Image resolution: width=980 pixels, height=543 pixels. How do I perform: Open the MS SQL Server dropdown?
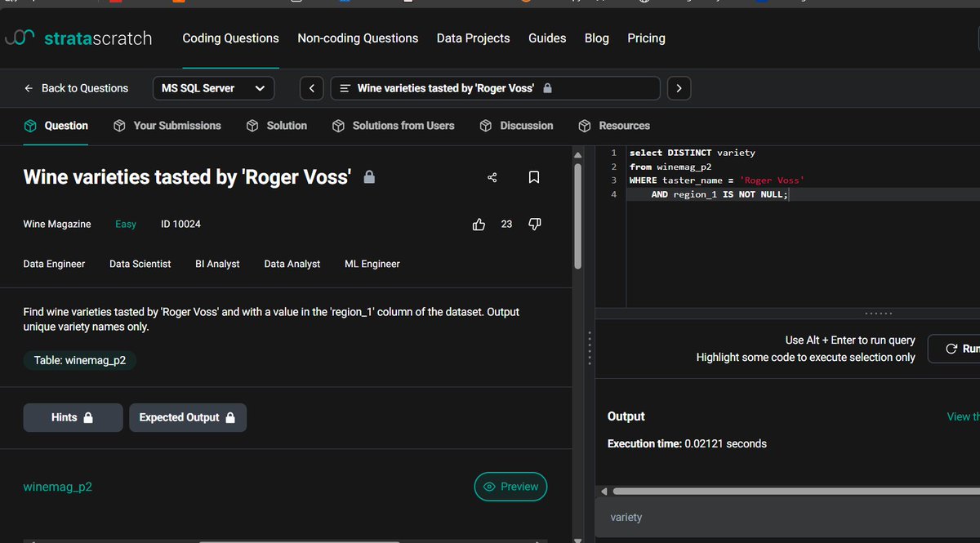click(x=213, y=88)
